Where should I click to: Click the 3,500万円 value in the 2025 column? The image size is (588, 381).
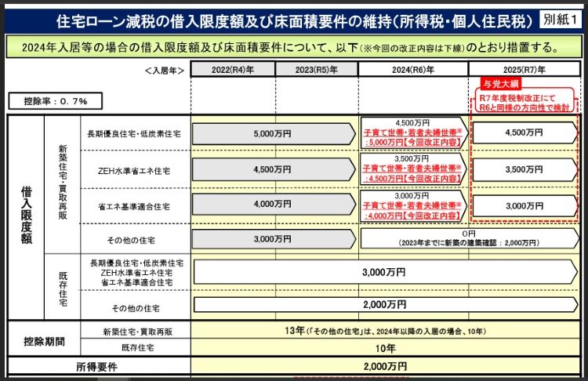click(x=524, y=169)
